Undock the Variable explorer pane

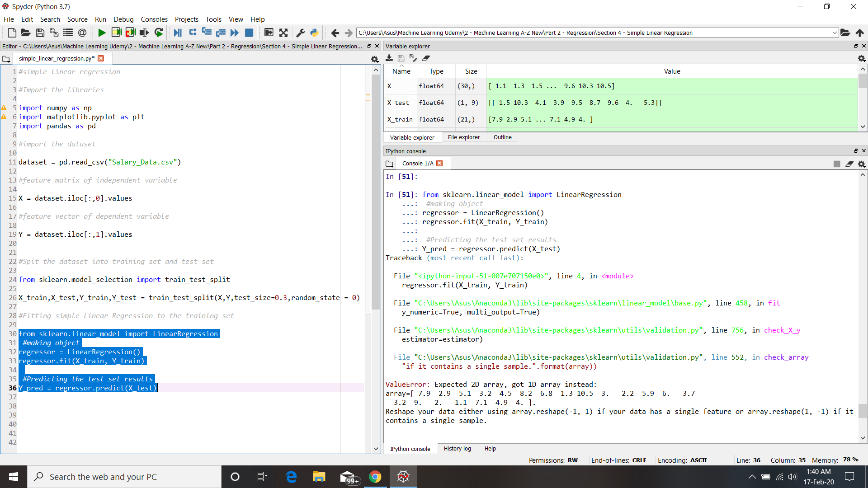[856, 46]
